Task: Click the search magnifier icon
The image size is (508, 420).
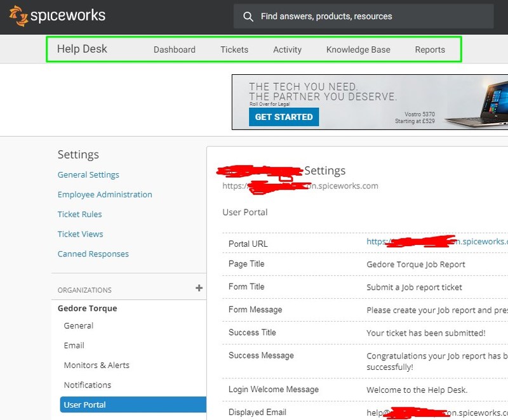Action: click(248, 16)
